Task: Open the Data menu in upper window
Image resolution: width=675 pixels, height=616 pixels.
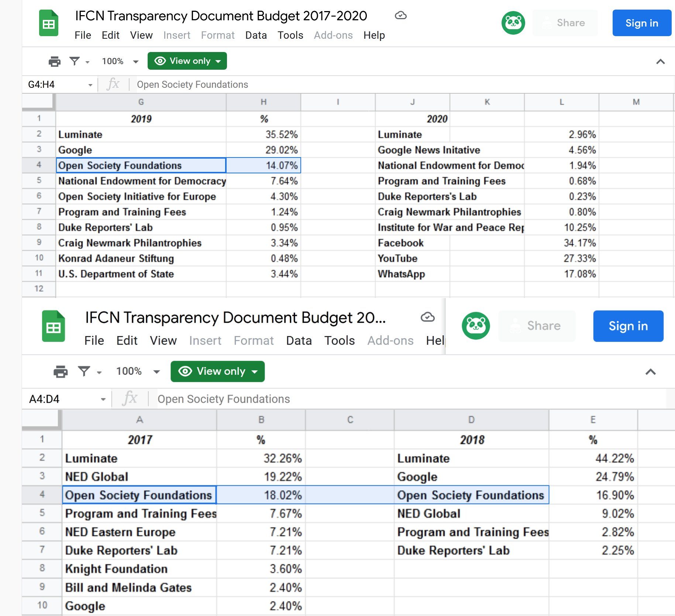Action: click(x=256, y=35)
